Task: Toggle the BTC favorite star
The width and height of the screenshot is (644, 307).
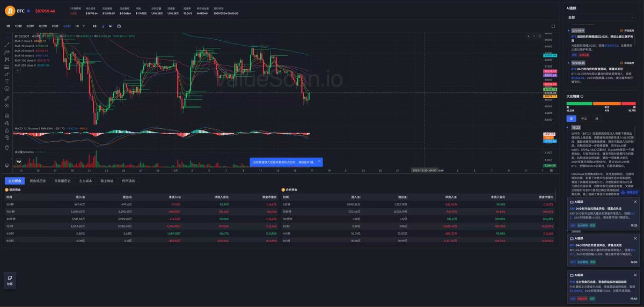Action: tap(28, 10)
